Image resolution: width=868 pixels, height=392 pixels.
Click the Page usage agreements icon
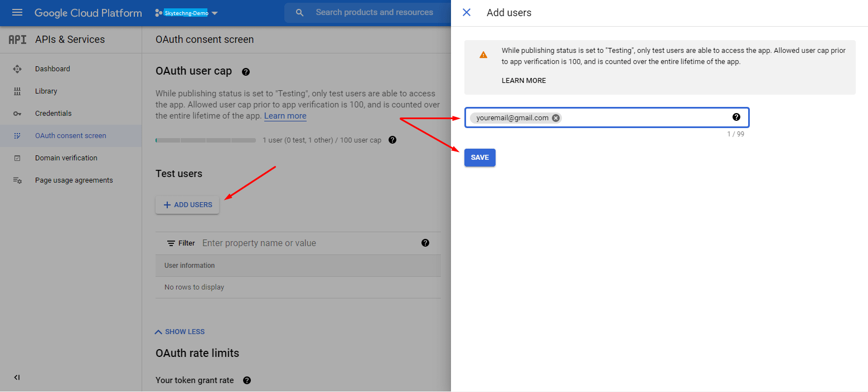[x=17, y=180]
